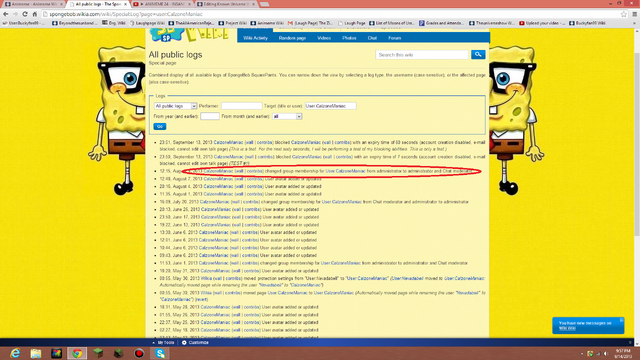Go to the browser Home icon
The width and height of the screenshot is (640, 360).
pyautogui.click(x=35, y=14)
